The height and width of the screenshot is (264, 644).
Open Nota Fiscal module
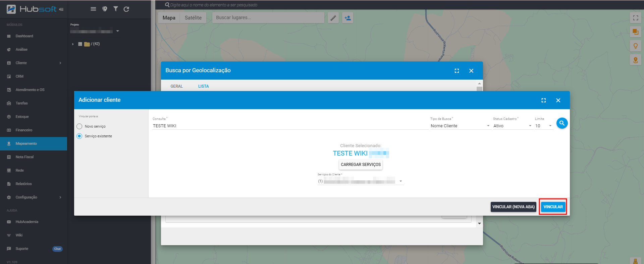(34, 157)
